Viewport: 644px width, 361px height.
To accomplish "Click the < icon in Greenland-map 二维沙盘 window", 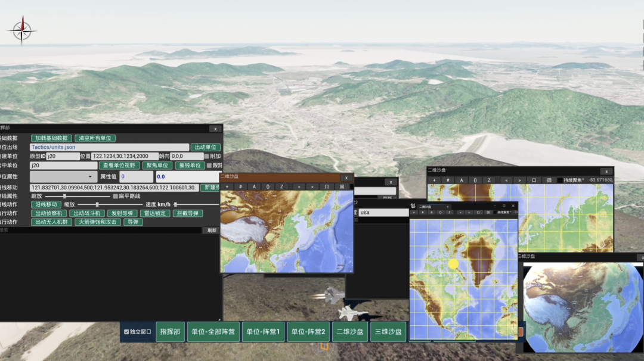I will pyautogui.click(x=460, y=212).
